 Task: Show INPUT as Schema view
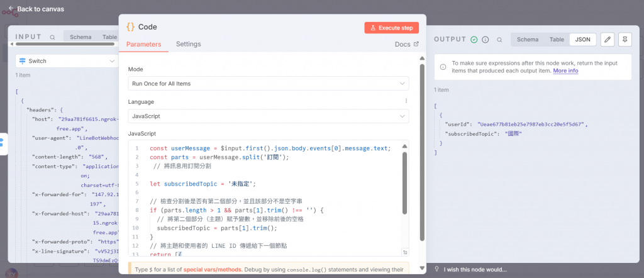coord(80,37)
